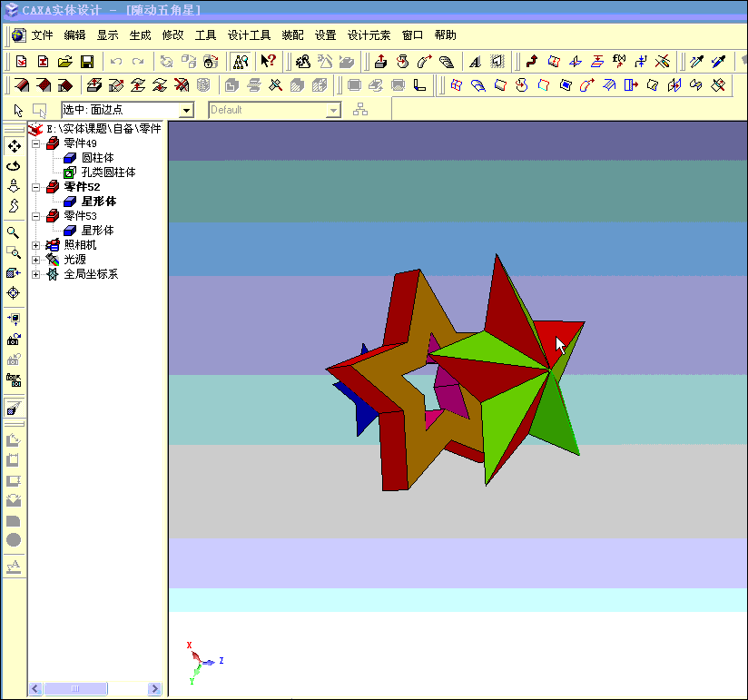Expand the 光源 tree node

point(35,260)
